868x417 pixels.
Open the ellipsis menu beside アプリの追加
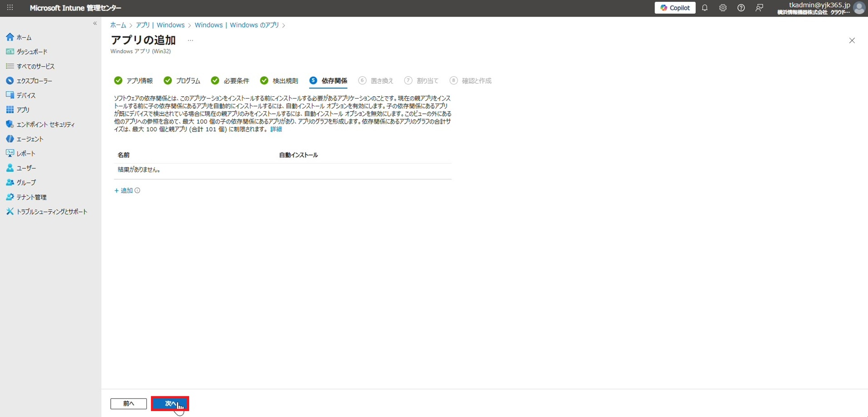pyautogui.click(x=190, y=41)
